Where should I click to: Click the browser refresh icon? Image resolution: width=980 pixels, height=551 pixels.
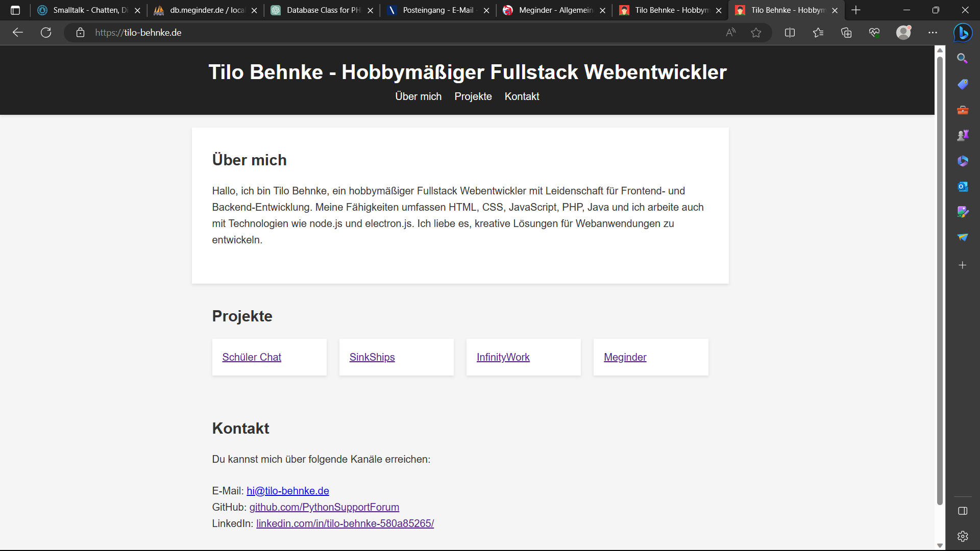pyautogui.click(x=46, y=33)
